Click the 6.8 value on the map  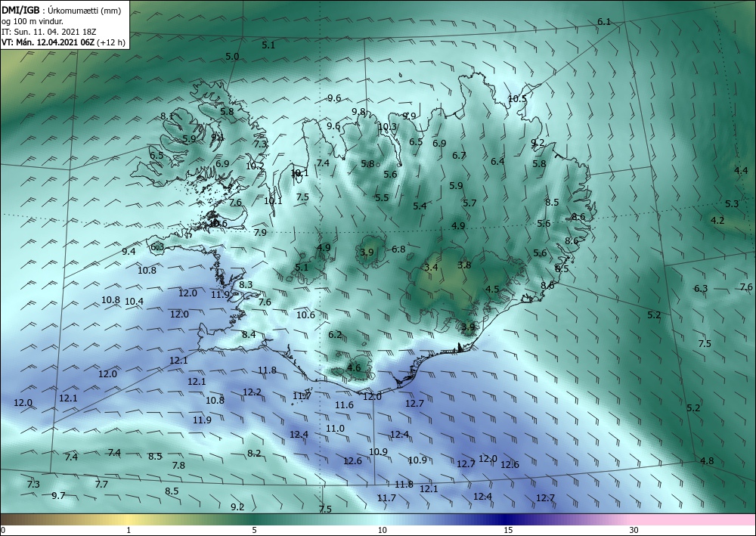398,249
